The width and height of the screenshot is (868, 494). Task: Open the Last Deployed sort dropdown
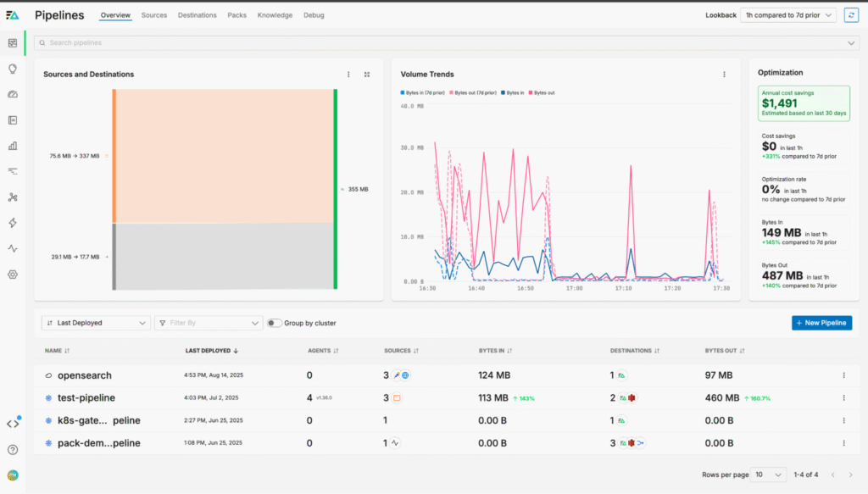(96, 323)
